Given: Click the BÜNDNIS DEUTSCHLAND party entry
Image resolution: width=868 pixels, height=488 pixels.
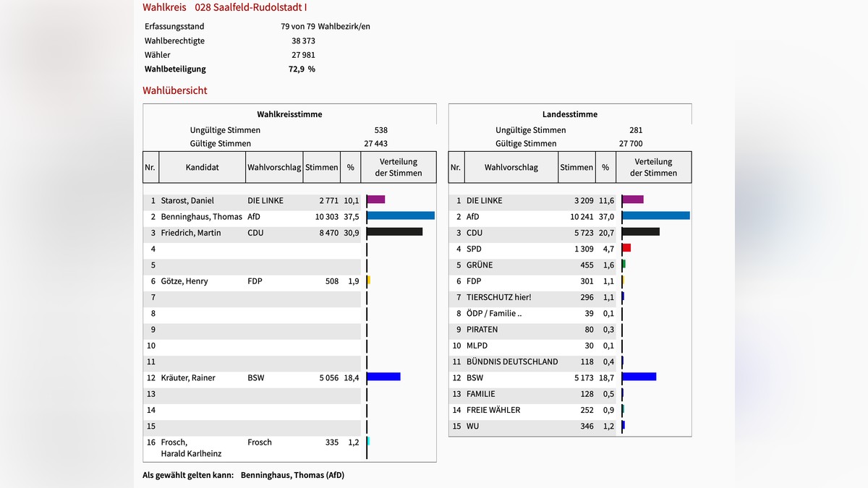Looking at the screenshot, I should (512, 361).
